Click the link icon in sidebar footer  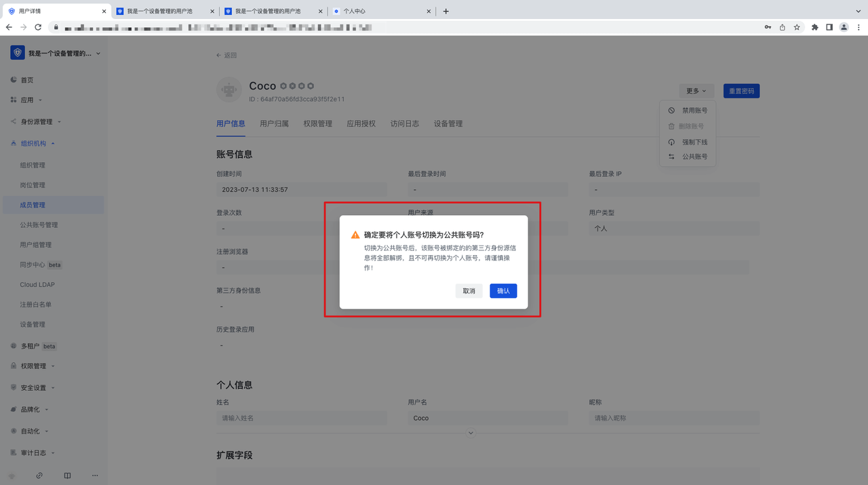[x=39, y=476]
